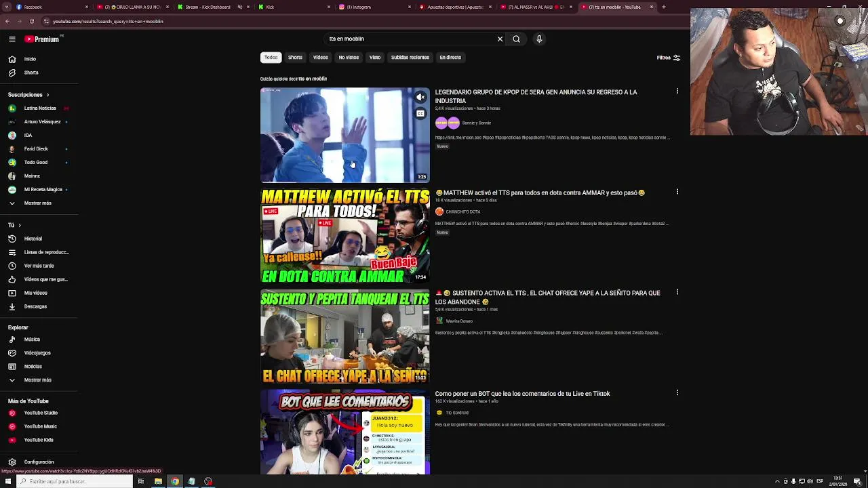Select the Todos filter chip
Viewport: 868px width, 488px height.
(271, 58)
